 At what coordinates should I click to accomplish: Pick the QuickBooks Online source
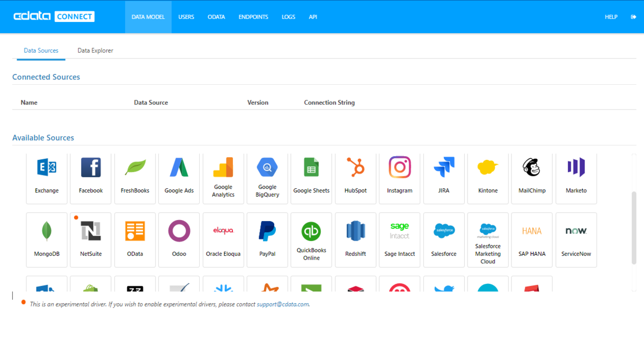point(311,240)
